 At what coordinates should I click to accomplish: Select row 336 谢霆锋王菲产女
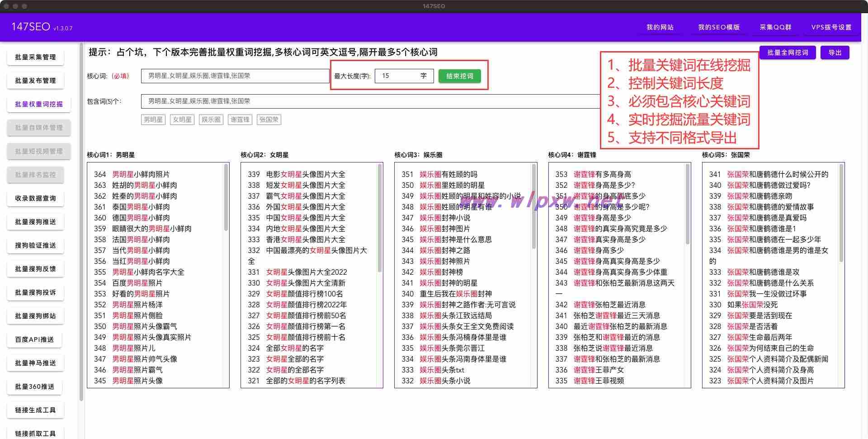coord(590,370)
